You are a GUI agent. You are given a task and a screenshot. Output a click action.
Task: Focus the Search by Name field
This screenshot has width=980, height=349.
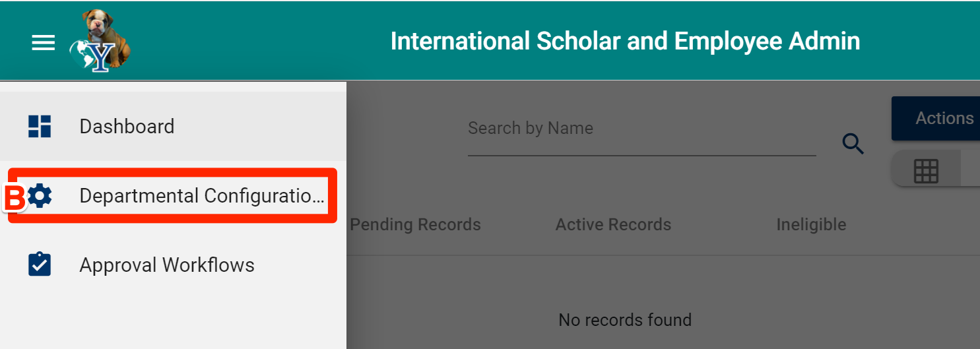[x=640, y=129]
